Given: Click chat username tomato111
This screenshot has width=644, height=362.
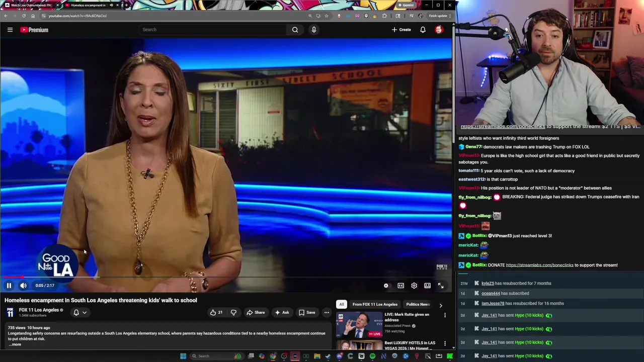Looking at the screenshot, I should click(468, 171).
